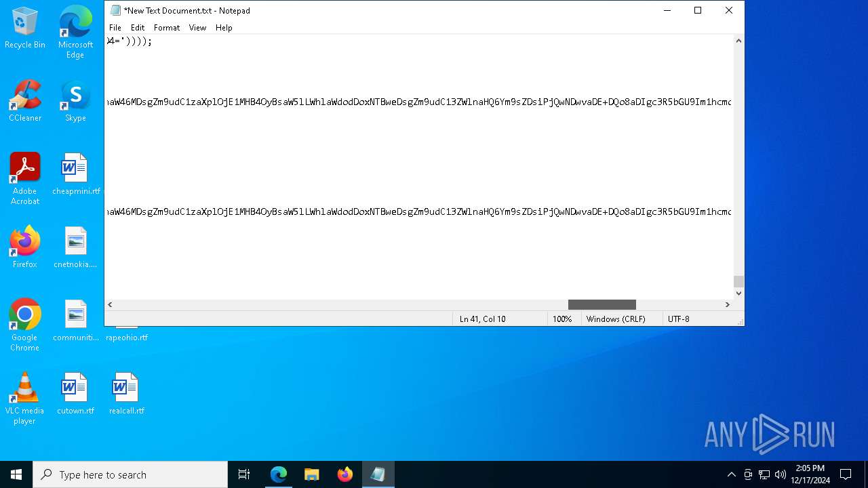Click the Notepad taskbar button
The image size is (868, 488).
click(378, 474)
